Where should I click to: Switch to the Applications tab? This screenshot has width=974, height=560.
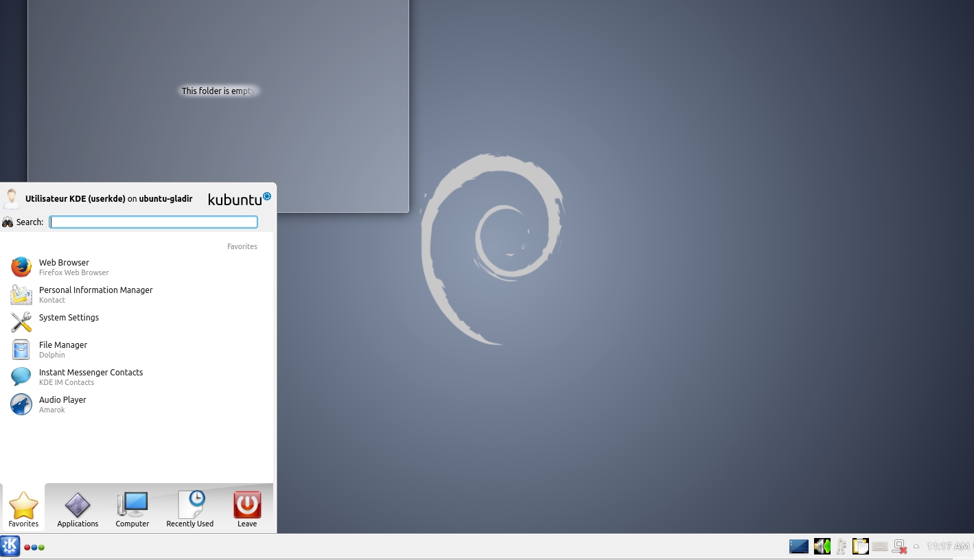coord(78,510)
